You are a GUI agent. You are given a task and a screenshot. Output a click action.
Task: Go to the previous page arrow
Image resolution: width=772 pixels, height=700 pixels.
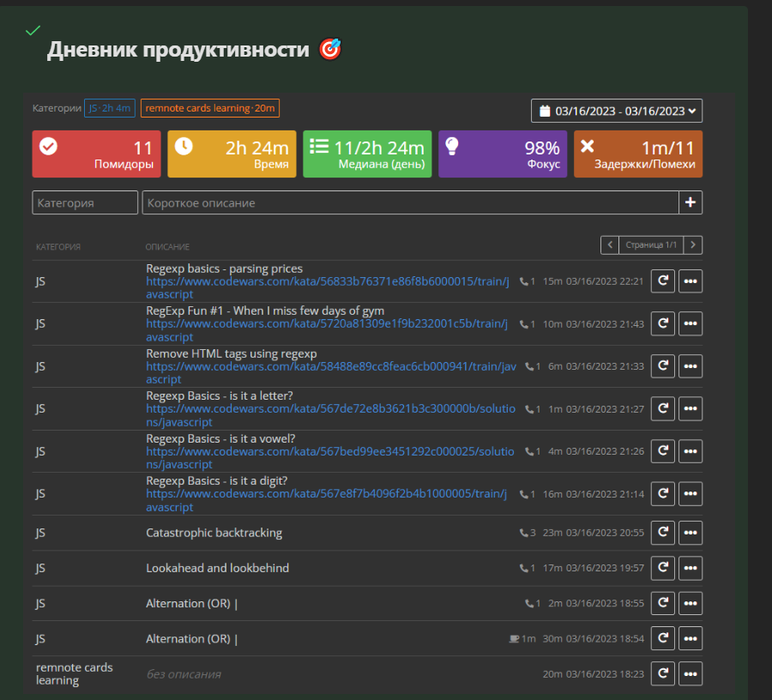coord(609,245)
